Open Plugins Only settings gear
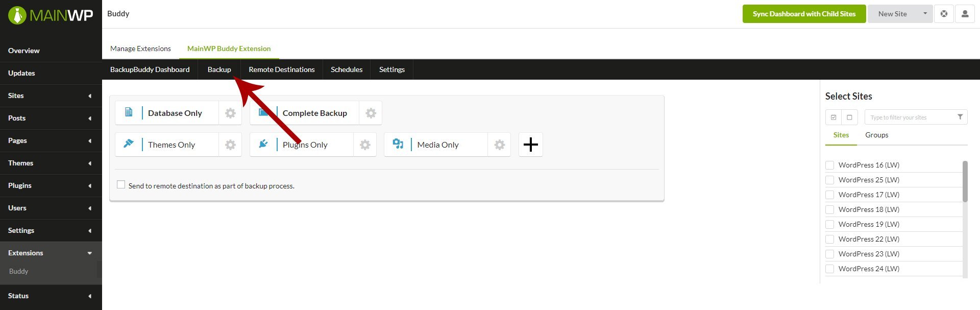This screenshot has width=980, height=310. click(365, 145)
